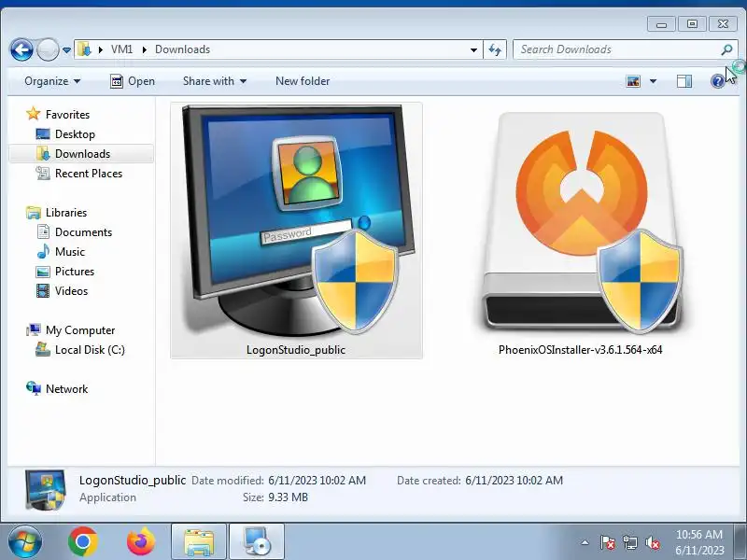
Task: Click the Music note icon
Action: point(43,251)
